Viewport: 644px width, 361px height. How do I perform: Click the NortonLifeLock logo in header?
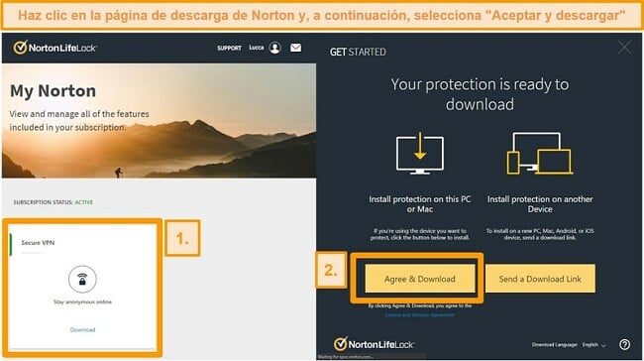click(54, 48)
